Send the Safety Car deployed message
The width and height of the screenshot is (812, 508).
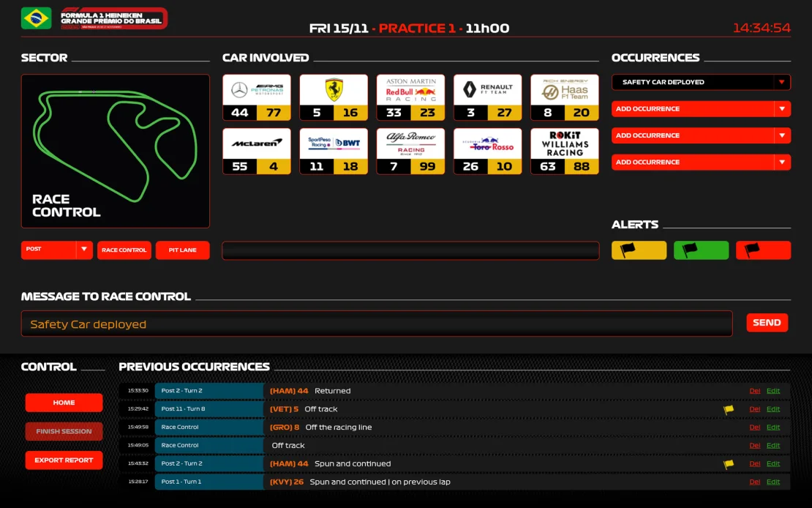(767, 322)
